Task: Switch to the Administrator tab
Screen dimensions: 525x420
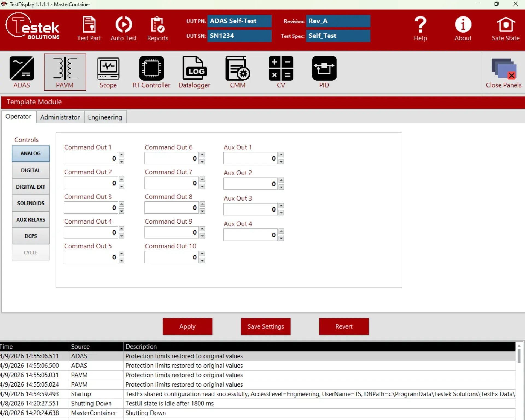Action: pos(60,117)
